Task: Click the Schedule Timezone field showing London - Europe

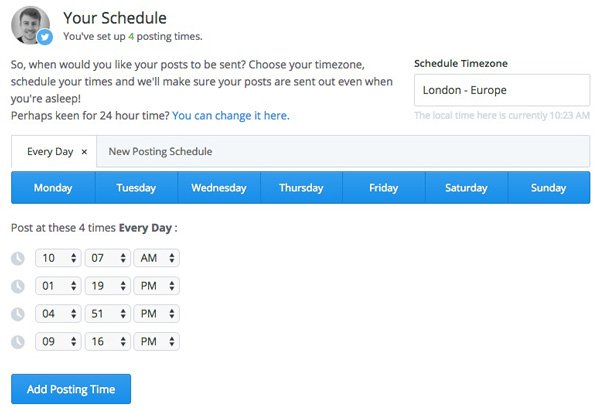Action: pos(502,90)
